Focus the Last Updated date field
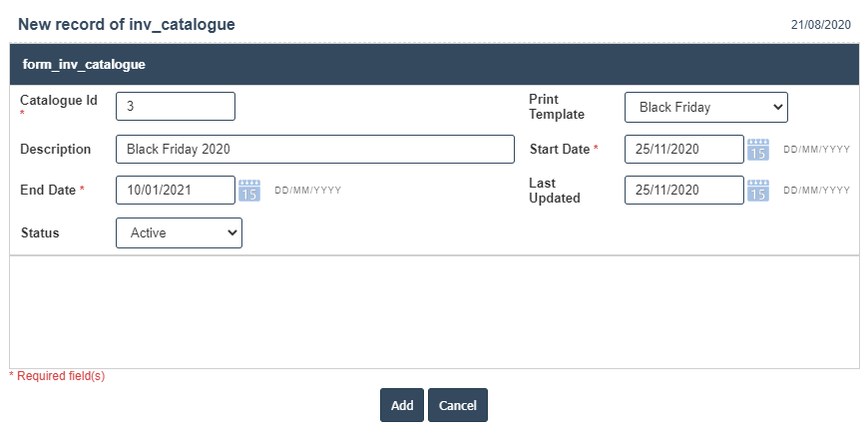The width and height of the screenshot is (868, 434). (x=683, y=190)
